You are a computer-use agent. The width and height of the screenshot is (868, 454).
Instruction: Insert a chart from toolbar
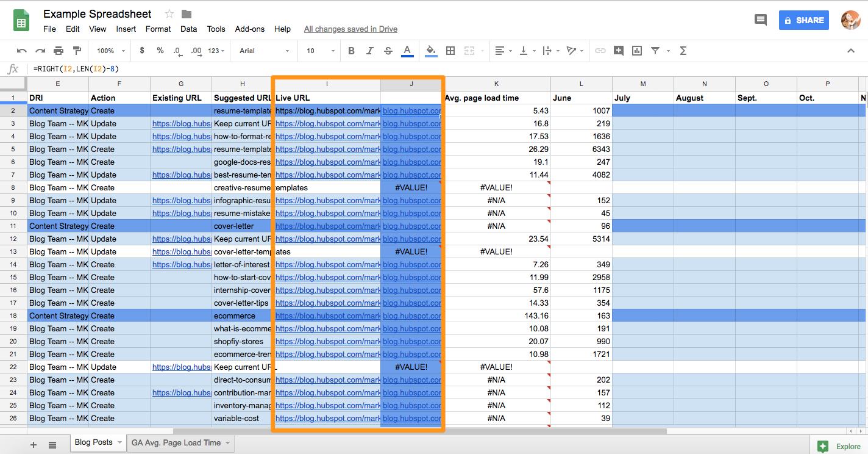(637, 51)
